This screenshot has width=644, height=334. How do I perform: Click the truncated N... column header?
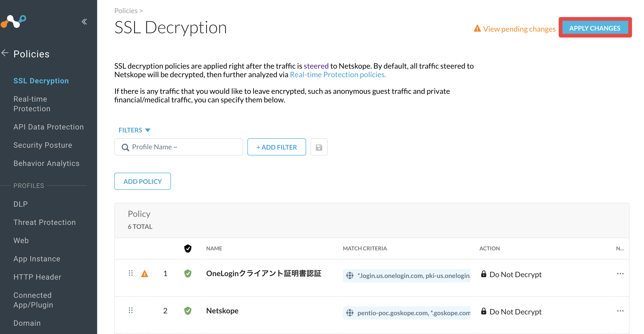pos(620,248)
